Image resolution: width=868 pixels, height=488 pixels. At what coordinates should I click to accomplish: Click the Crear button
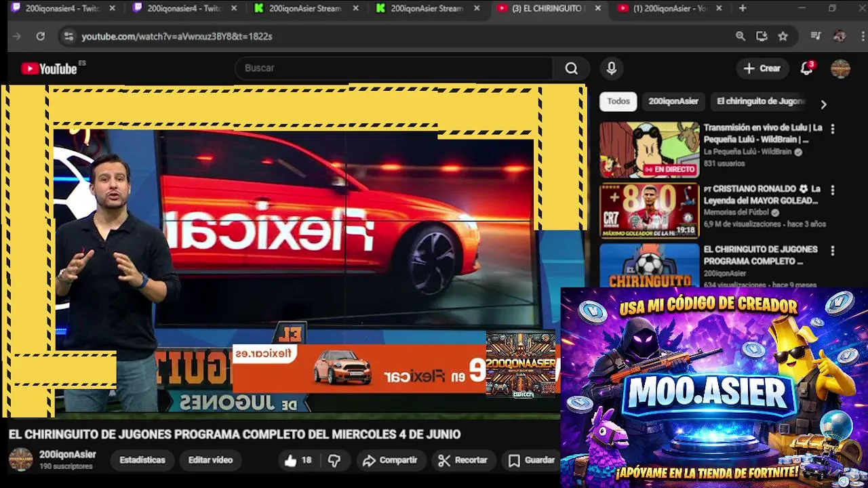762,68
